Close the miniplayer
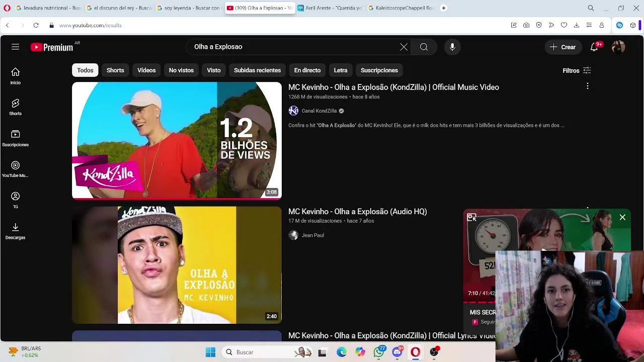 [622, 217]
